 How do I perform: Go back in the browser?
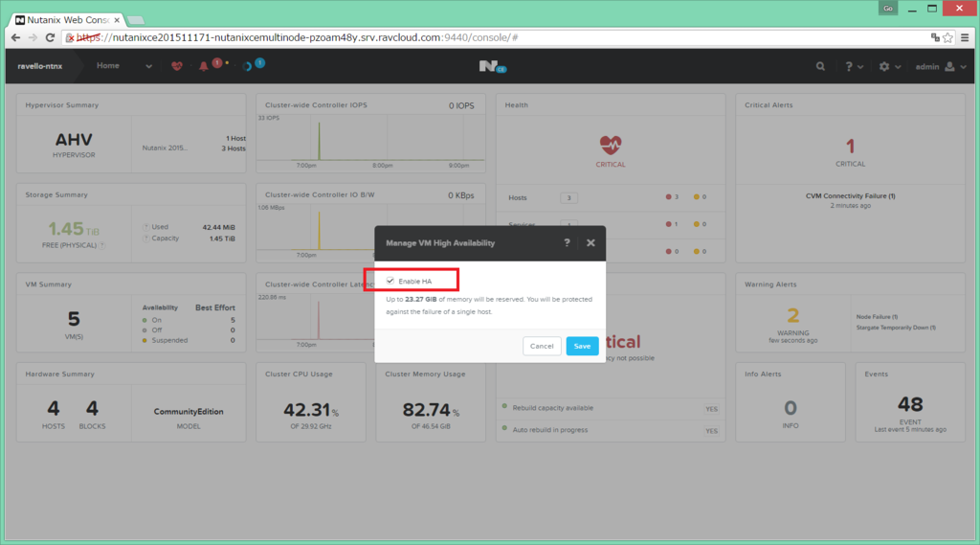tap(15, 37)
